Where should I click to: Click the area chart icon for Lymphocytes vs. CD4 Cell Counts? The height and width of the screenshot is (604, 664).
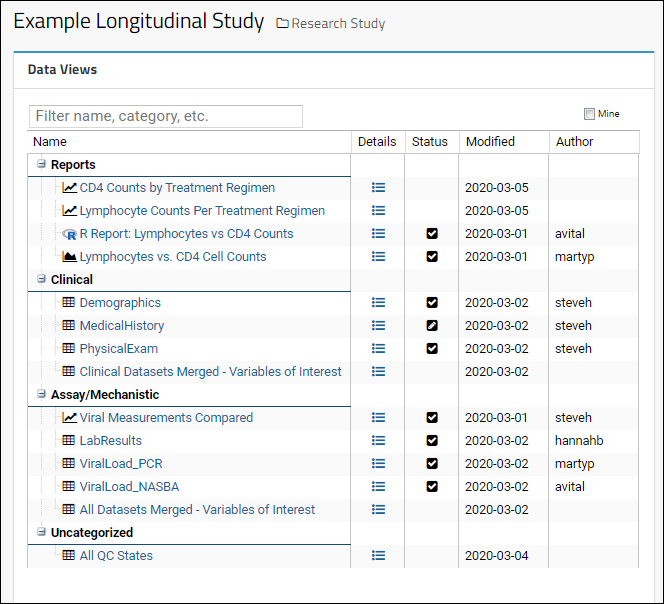(x=69, y=256)
